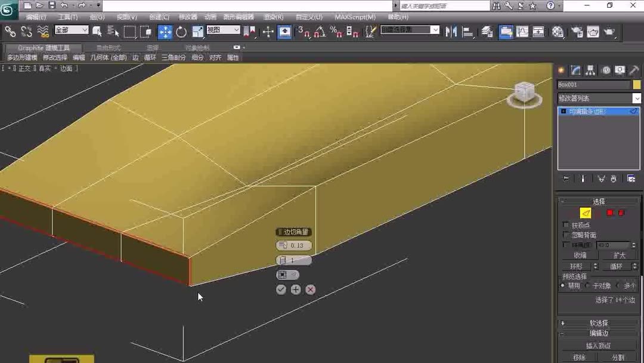Click the chamfer amount field showing 0.13
This screenshot has width=644, height=363.
click(x=296, y=245)
